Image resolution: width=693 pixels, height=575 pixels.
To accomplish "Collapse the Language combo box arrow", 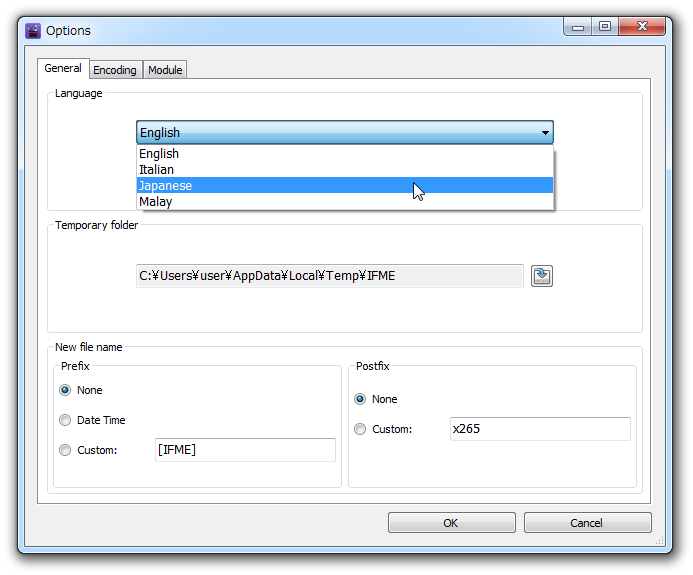I will pyautogui.click(x=545, y=133).
